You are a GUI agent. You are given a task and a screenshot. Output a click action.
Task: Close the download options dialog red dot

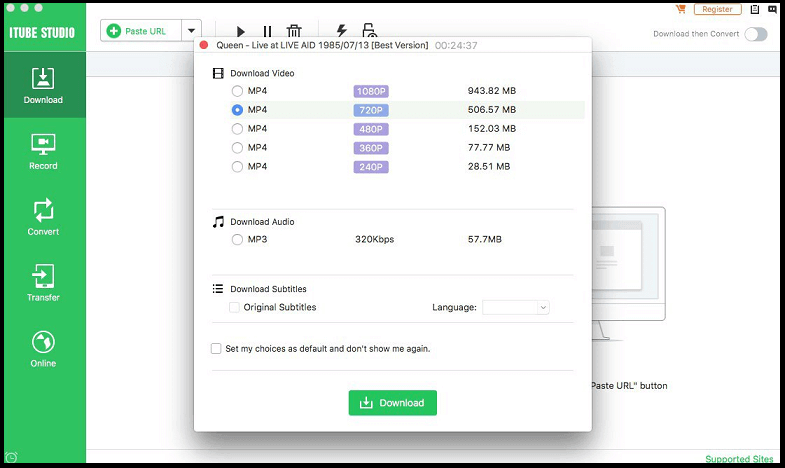(x=204, y=45)
